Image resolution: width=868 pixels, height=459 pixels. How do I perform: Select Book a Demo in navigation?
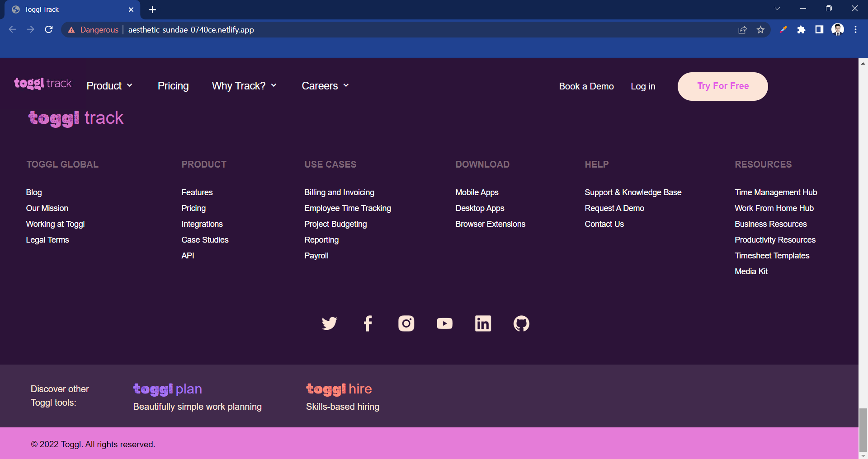tap(586, 86)
